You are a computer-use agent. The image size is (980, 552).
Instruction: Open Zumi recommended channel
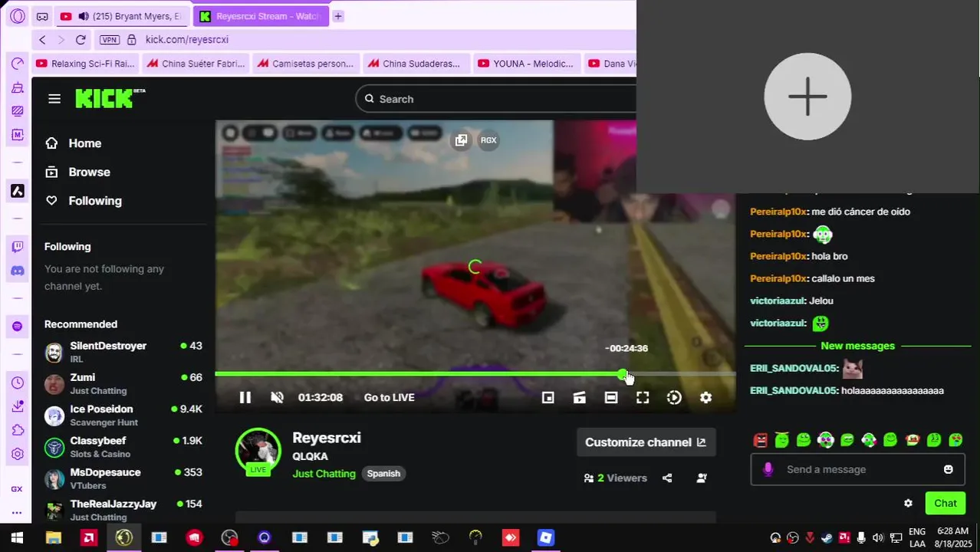click(123, 383)
